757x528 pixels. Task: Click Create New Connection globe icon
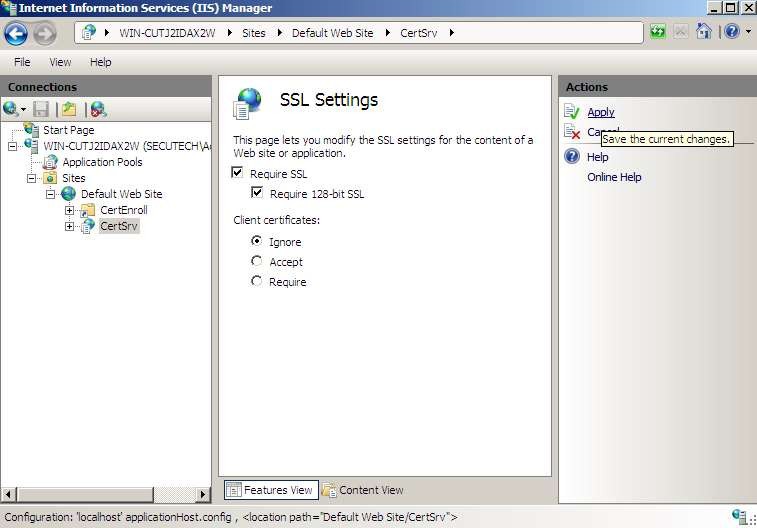pyautogui.click(x=10, y=109)
